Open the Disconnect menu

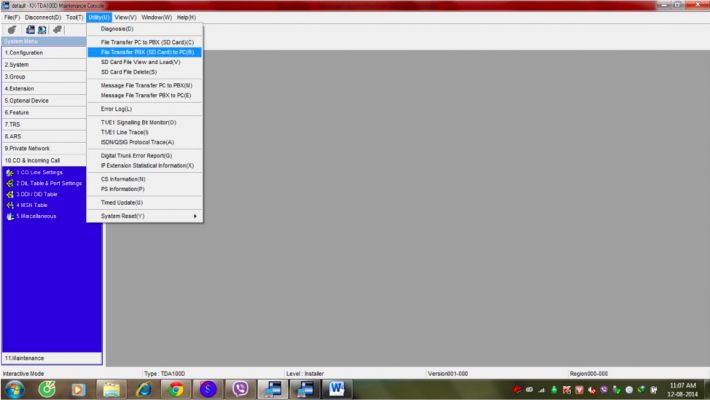43,17
